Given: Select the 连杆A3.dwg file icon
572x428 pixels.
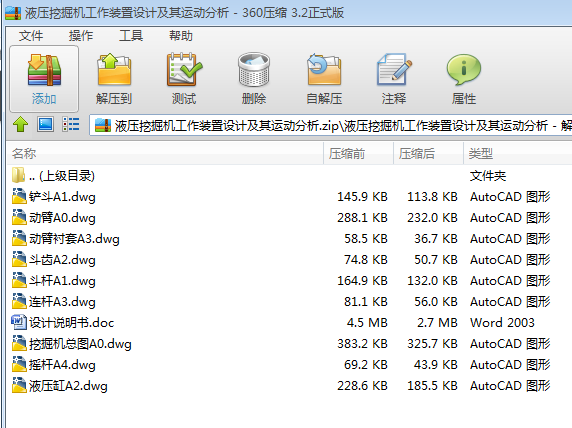Looking at the screenshot, I should pyautogui.click(x=19, y=301).
